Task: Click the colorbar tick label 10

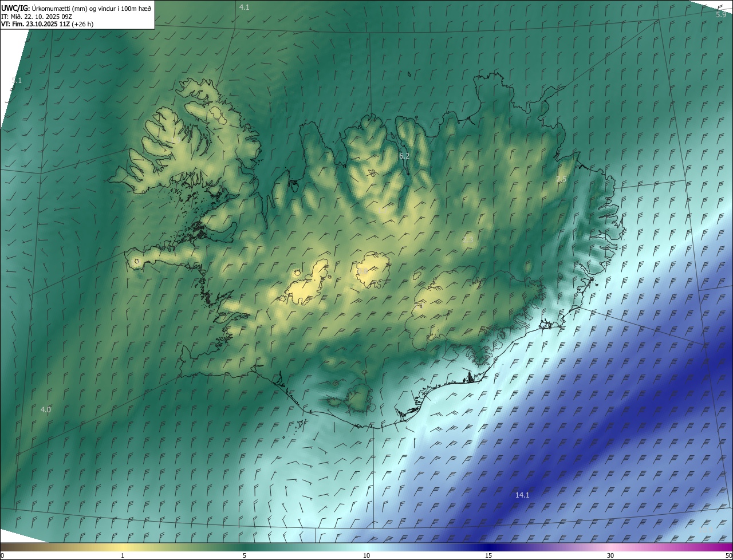Action: [x=366, y=555]
